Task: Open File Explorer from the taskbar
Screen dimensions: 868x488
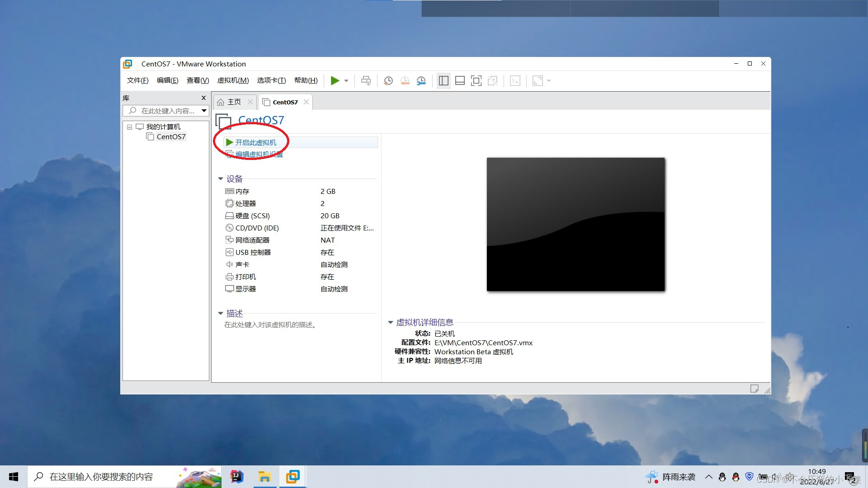Action: [264, 477]
